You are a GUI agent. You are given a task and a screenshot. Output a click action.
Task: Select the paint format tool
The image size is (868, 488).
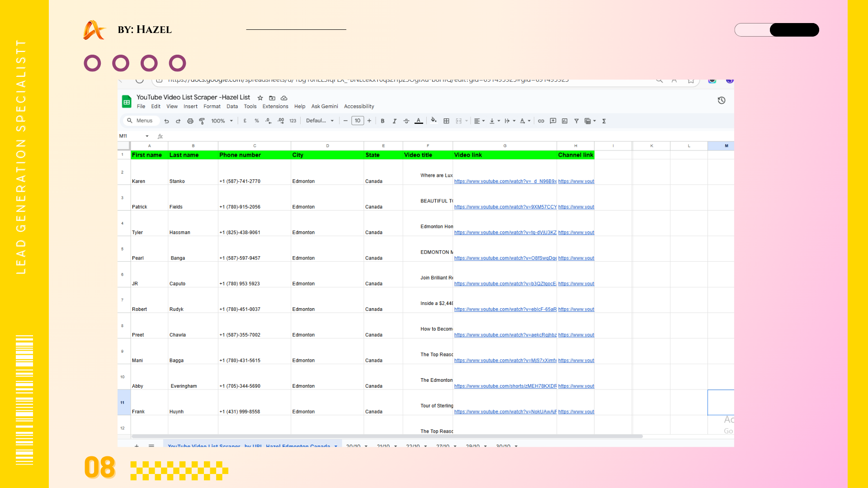pos(202,121)
